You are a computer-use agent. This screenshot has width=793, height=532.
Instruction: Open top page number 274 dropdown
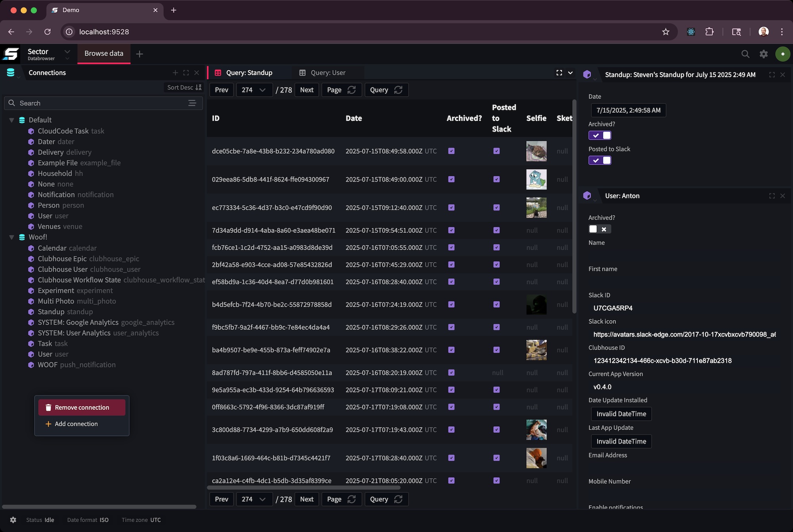(x=254, y=90)
